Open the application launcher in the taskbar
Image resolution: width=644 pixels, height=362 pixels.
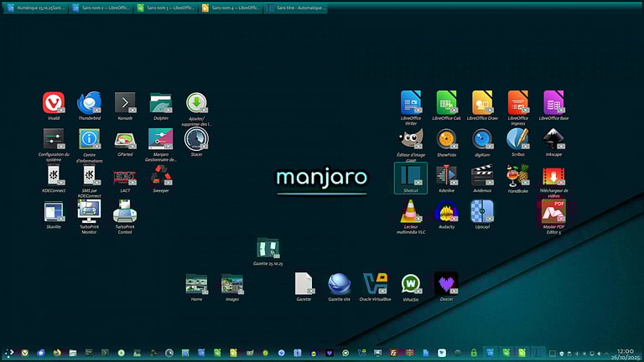[8, 353]
